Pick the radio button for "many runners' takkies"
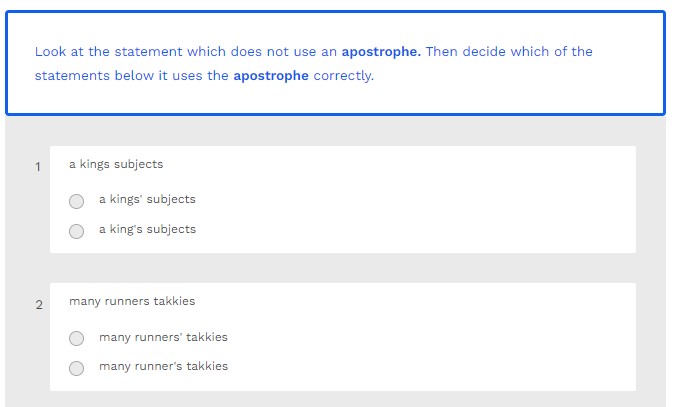This screenshot has width=674, height=407. [x=77, y=338]
